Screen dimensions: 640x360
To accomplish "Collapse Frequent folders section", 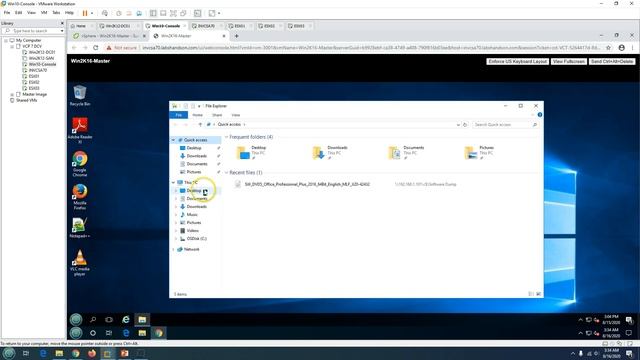I will pos(227,137).
